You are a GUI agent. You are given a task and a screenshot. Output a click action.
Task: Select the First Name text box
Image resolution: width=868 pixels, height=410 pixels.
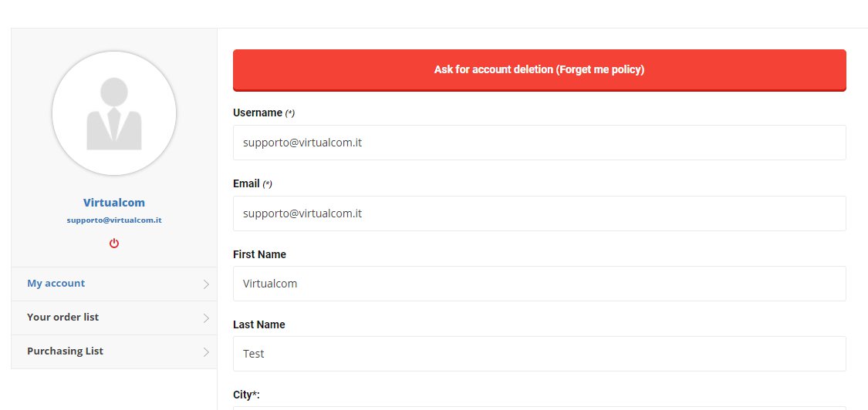pyautogui.click(x=539, y=284)
